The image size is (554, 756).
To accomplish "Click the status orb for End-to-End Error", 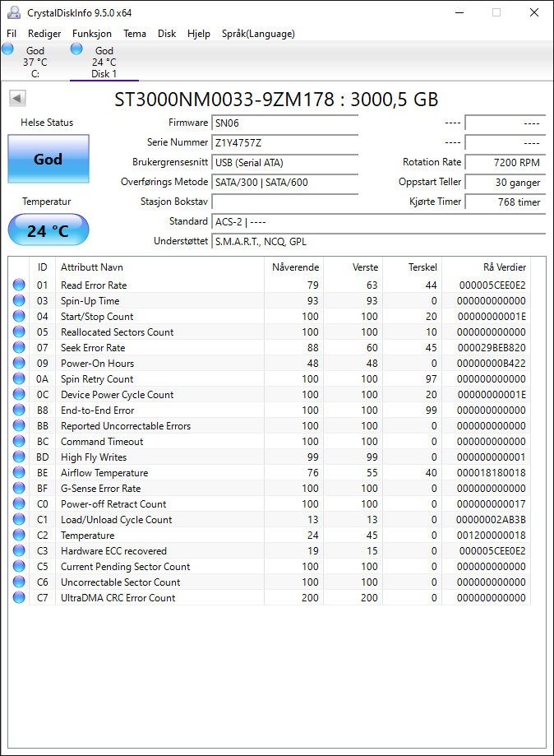I will coord(19,410).
